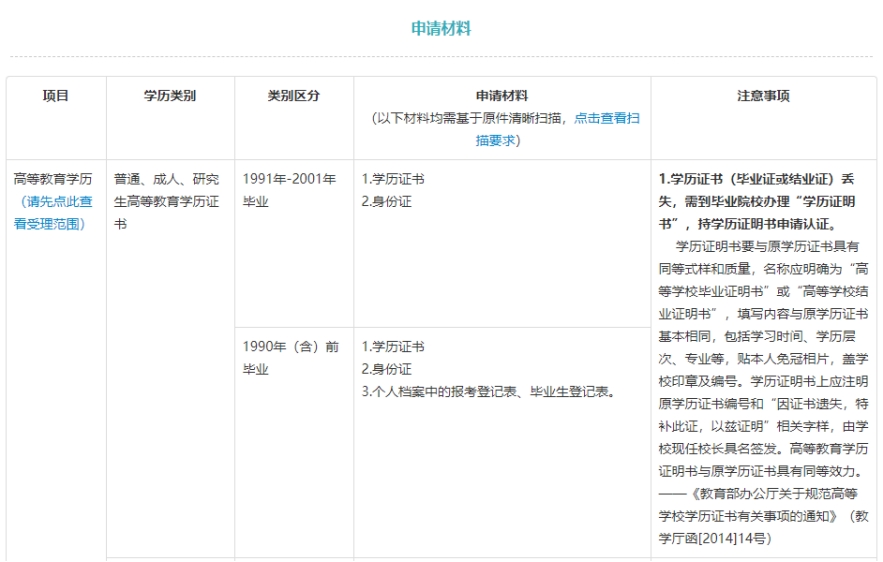Select the 1990年（含）前毕业 category cell

[289, 358]
